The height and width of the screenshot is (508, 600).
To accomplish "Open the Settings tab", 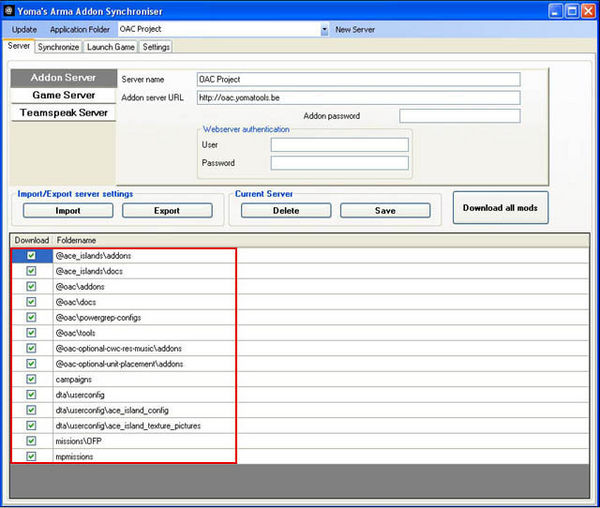I will 156,47.
